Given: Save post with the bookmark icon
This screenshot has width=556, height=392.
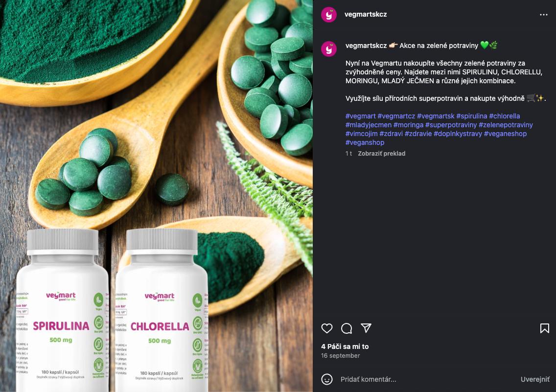Looking at the screenshot, I should coord(544,328).
